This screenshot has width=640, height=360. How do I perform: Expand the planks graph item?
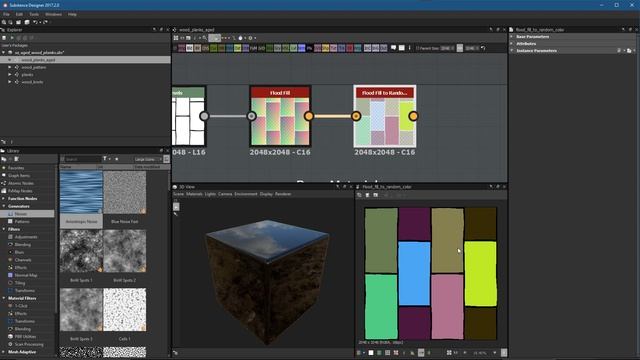pos(10,75)
